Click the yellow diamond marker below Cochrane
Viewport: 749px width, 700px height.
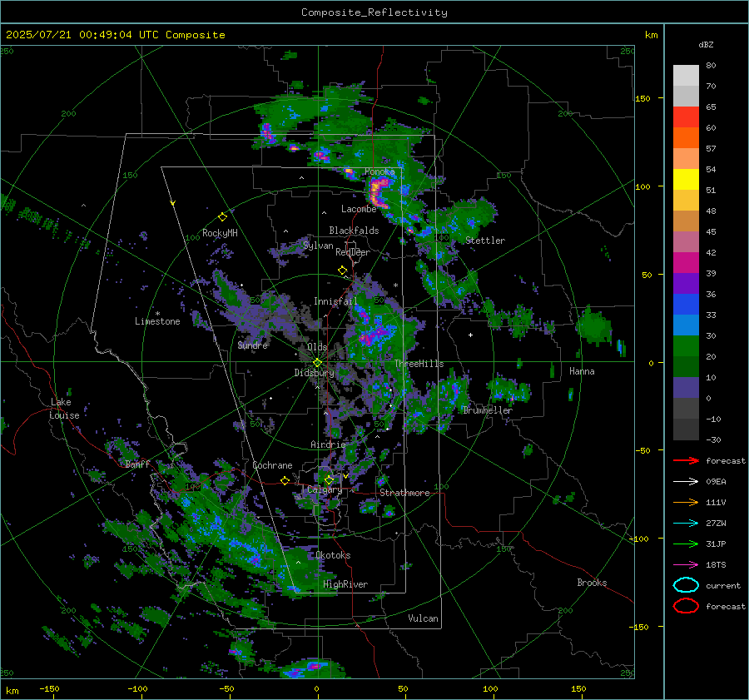[285, 480]
